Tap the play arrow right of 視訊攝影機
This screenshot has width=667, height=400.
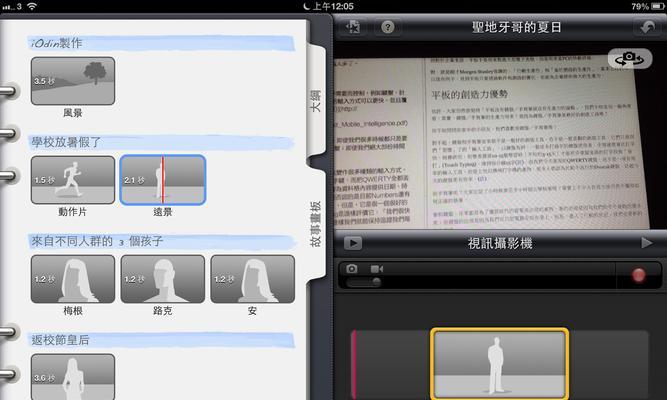tap(647, 243)
